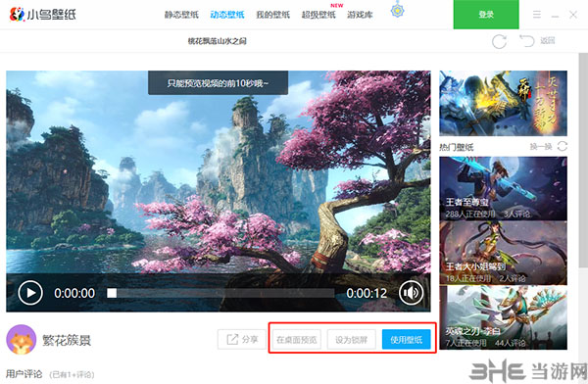Click the video progress bar track
Viewport: 588px width, 384px height.
(x=220, y=293)
